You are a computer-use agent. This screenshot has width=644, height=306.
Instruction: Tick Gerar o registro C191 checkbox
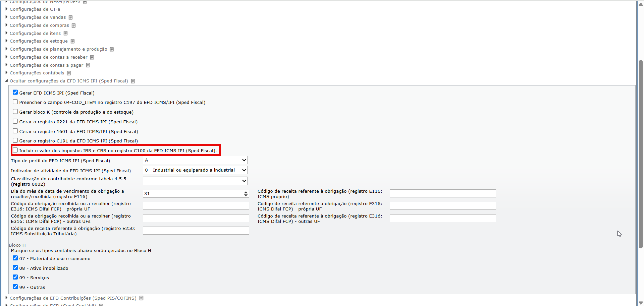[15, 140]
